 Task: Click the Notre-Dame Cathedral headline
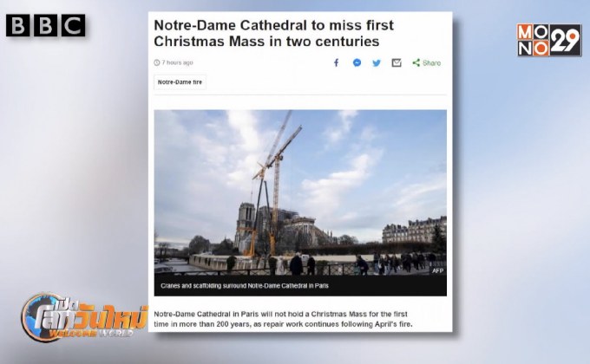coord(273,33)
